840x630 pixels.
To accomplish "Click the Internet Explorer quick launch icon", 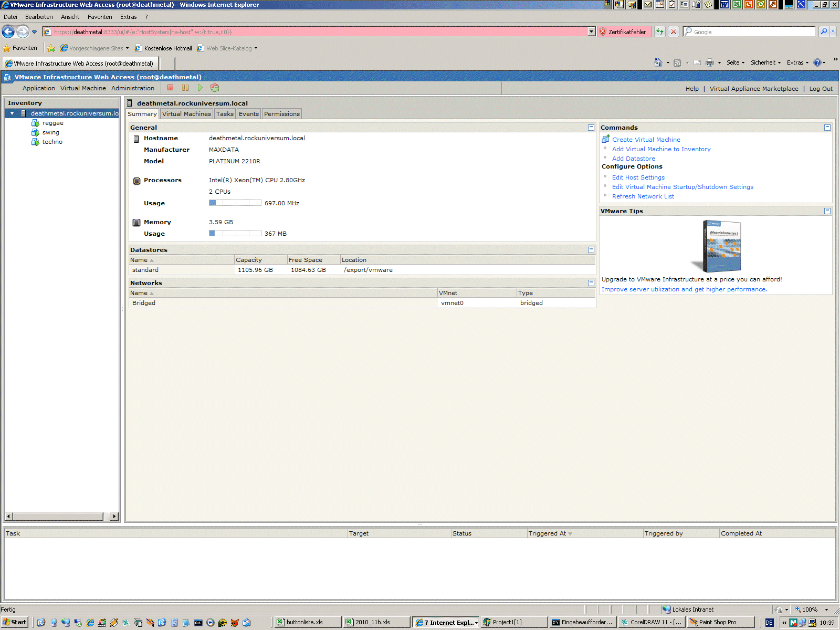I will [90, 622].
